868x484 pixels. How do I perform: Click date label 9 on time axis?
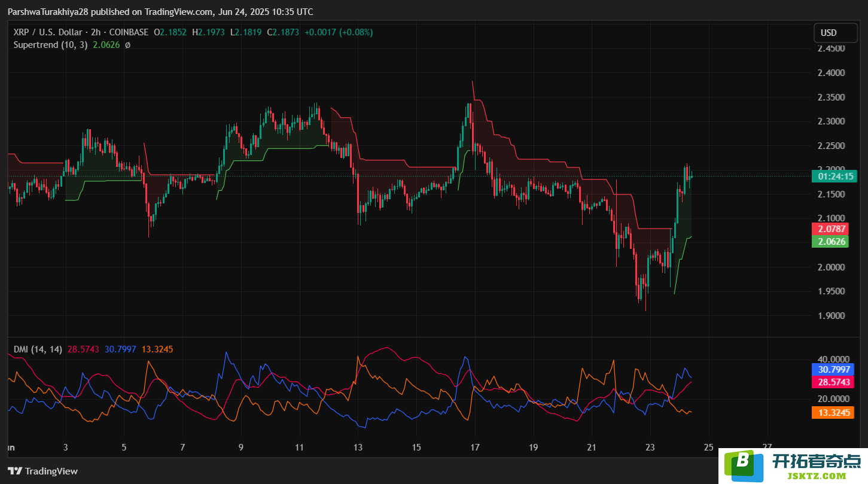240,447
